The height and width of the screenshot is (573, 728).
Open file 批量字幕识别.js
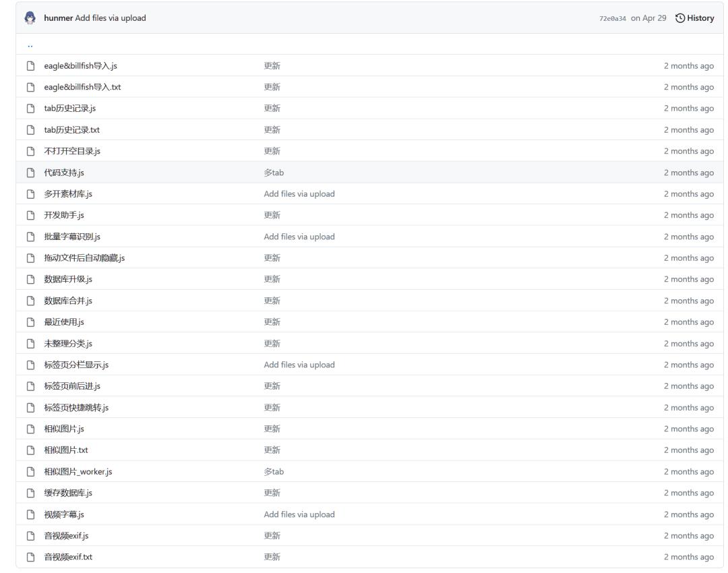72,237
